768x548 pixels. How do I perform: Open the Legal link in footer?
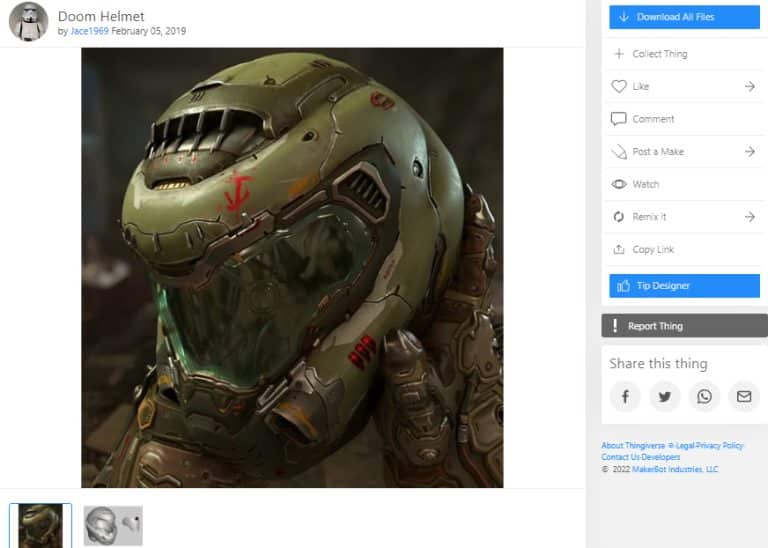pyautogui.click(x=686, y=445)
